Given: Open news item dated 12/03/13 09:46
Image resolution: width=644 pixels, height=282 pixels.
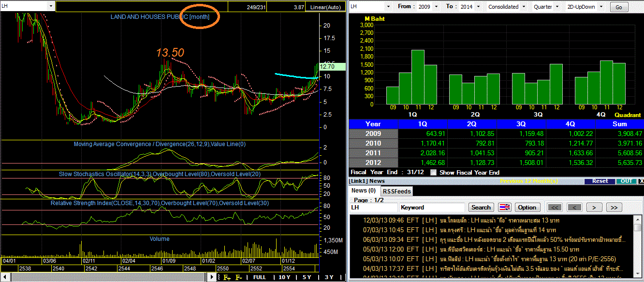Looking at the screenshot, I should pos(492,220).
